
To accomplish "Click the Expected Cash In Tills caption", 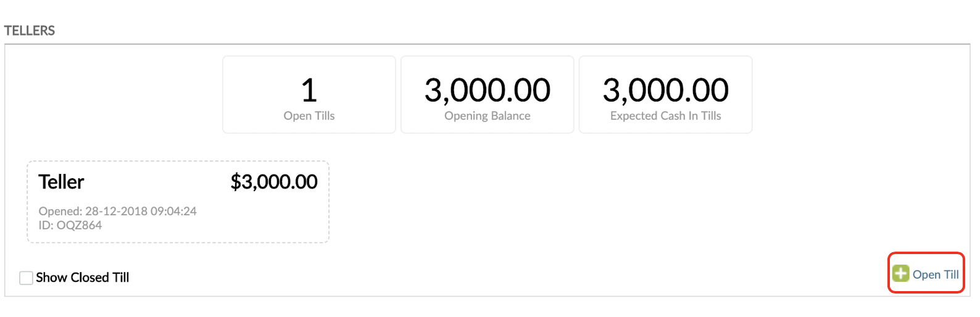I will tap(665, 116).
